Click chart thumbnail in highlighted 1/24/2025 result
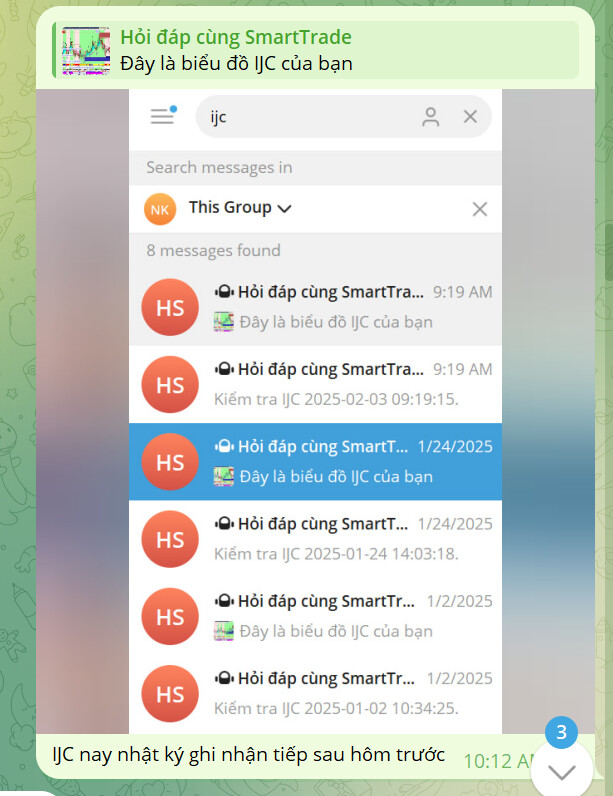Viewport: 613px width, 796px height. tap(224, 476)
